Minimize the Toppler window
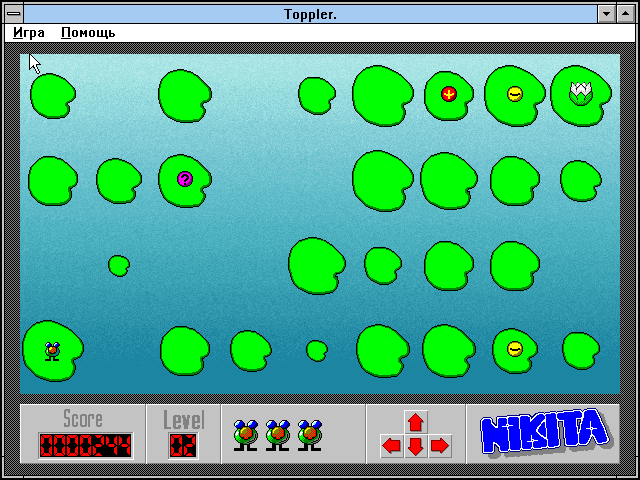 pos(607,14)
